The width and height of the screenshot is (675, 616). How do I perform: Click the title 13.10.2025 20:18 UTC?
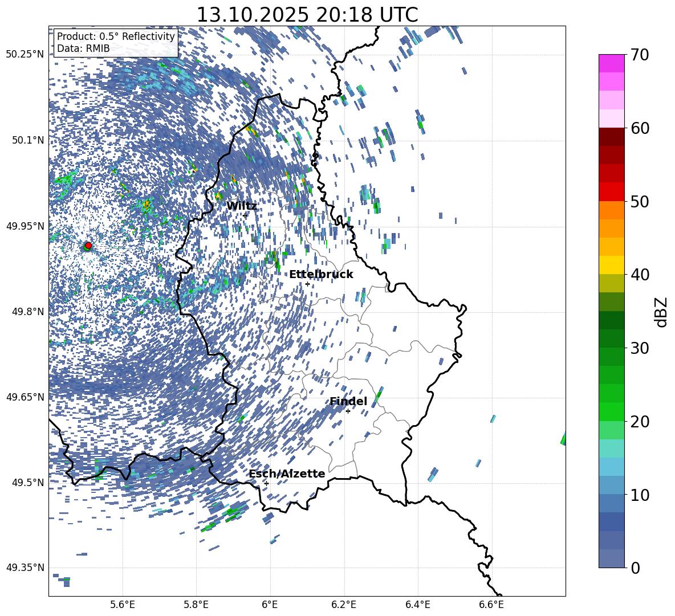click(x=307, y=15)
